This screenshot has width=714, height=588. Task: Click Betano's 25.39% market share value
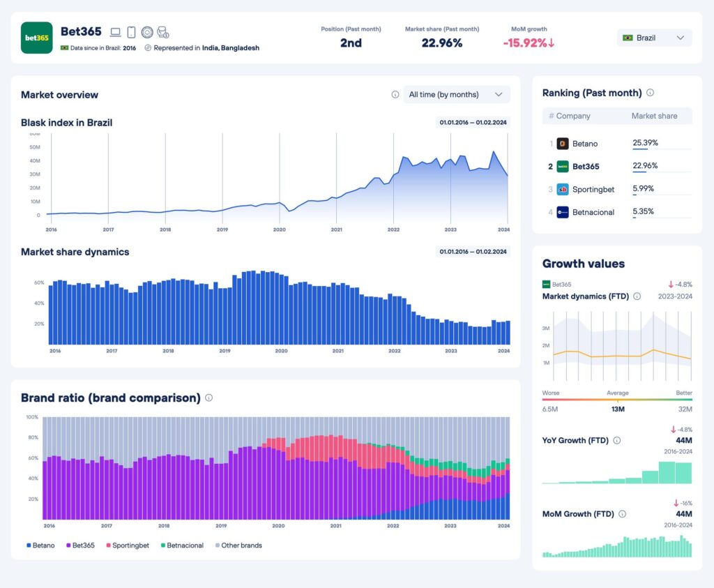coord(645,143)
